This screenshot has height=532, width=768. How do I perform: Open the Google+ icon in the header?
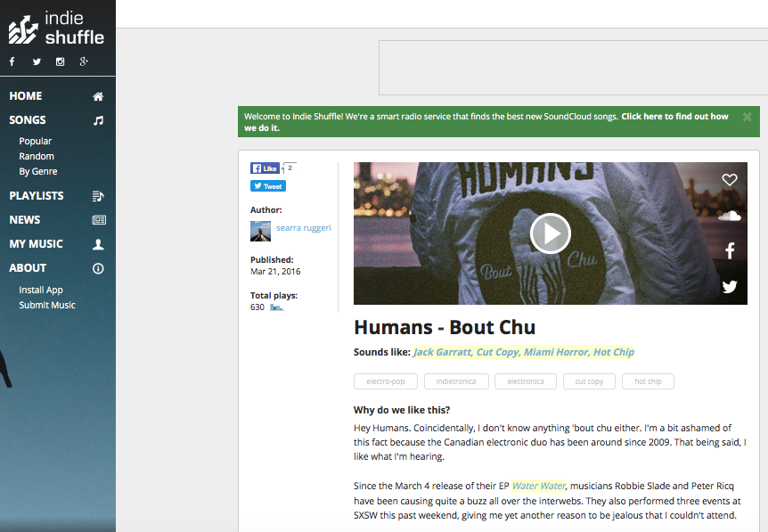pyautogui.click(x=84, y=61)
